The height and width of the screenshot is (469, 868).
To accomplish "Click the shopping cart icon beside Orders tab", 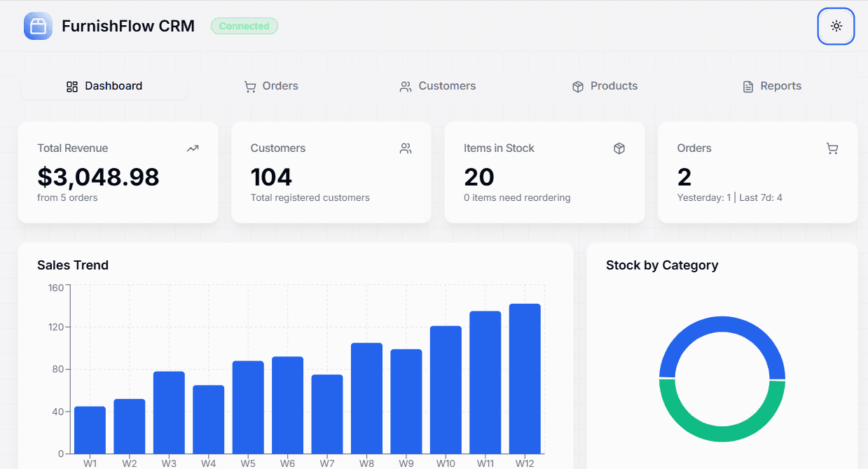I will [250, 86].
